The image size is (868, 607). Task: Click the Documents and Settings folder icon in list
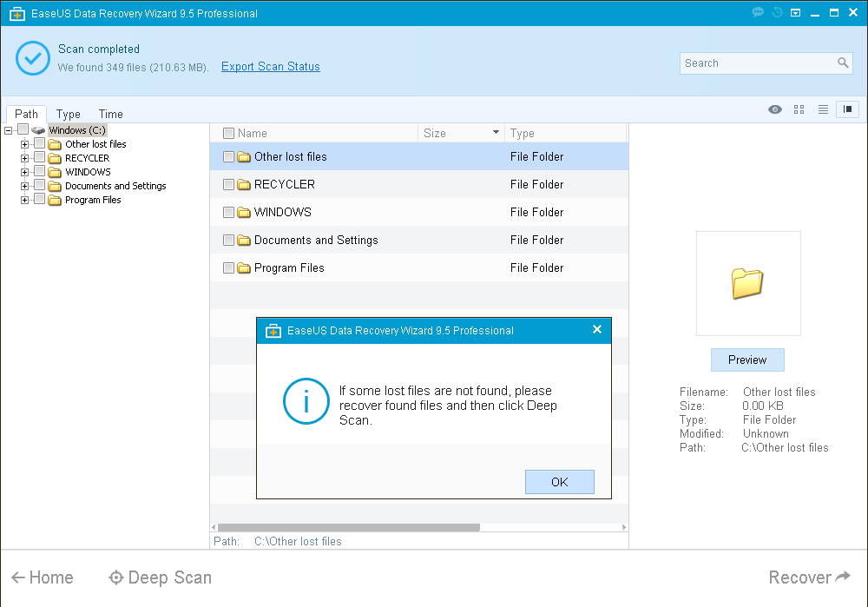coord(244,240)
